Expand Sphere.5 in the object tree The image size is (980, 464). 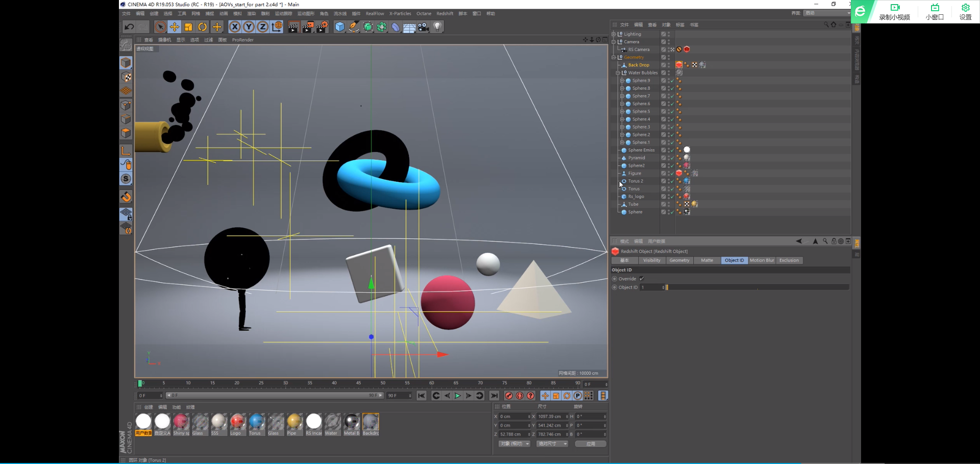click(622, 111)
